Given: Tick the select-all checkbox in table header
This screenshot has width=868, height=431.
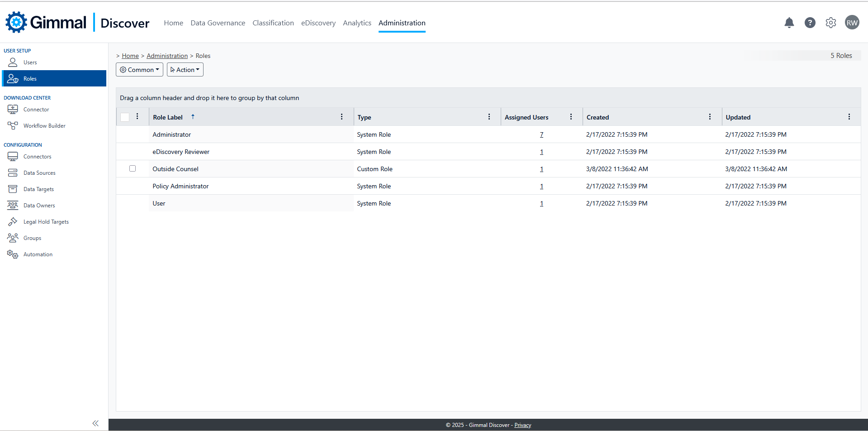Looking at the screenshot, I should click(x=125, y=117).
